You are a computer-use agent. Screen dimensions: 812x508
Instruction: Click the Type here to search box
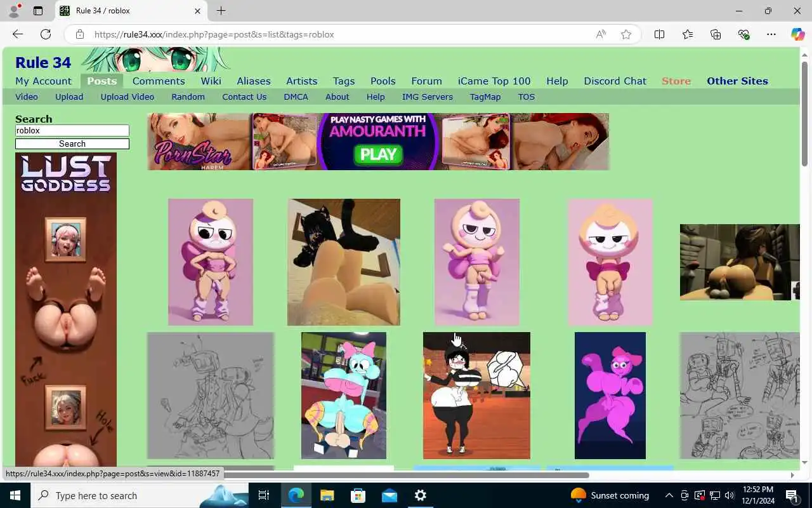point(140,495)
